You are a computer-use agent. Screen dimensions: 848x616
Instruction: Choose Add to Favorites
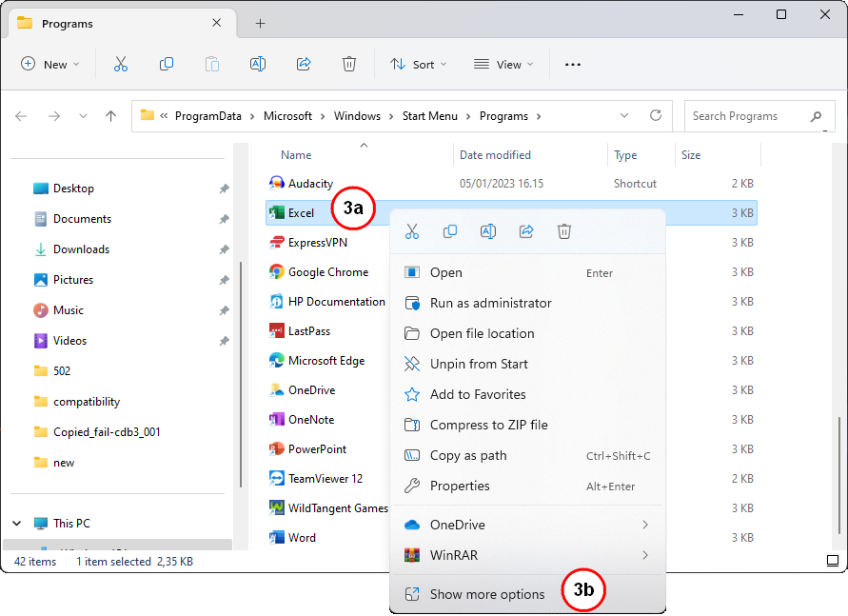pyautogui.click(x=527, y=394)
